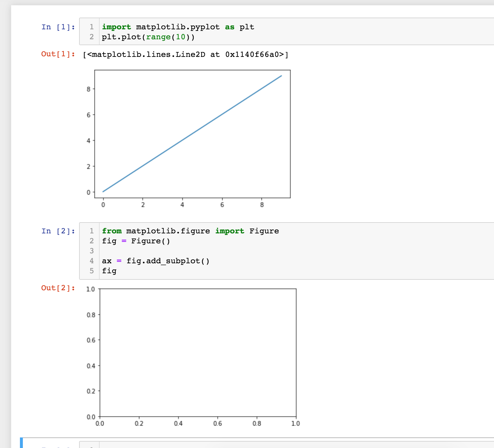Click the In [1] prompt label
This screenshot has height=448, width=494.
click(x=57, y=27)
